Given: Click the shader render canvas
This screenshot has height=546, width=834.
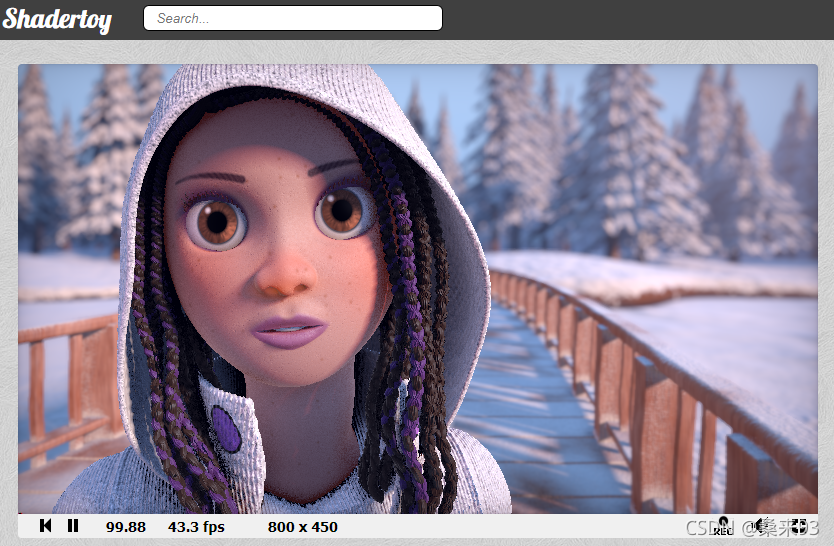Looking at the screenshot, I should (x=418, y=289).
